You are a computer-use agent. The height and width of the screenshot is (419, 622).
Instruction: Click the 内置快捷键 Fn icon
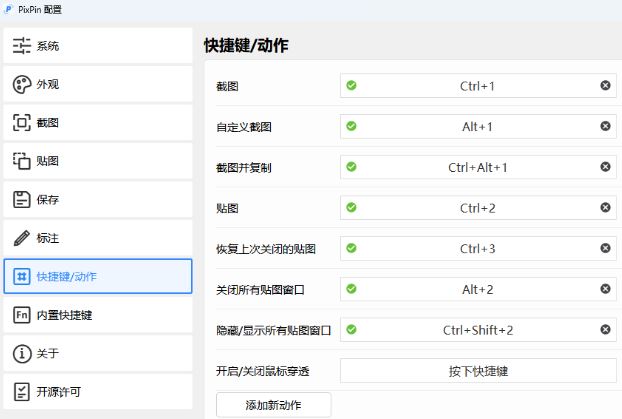(x=21, y=315)
